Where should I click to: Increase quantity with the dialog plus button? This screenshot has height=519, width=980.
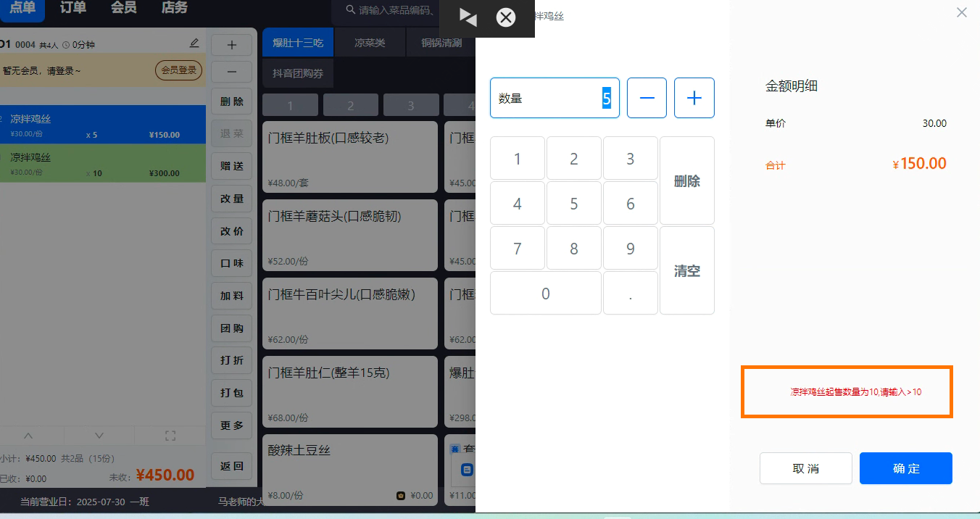pos(694,98)
